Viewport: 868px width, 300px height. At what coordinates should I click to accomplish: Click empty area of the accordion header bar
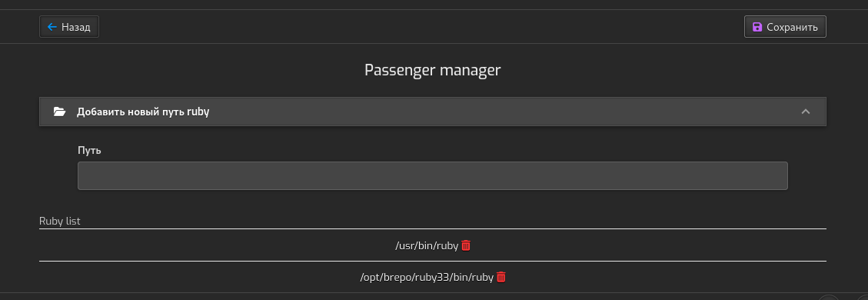pos(498,112)
